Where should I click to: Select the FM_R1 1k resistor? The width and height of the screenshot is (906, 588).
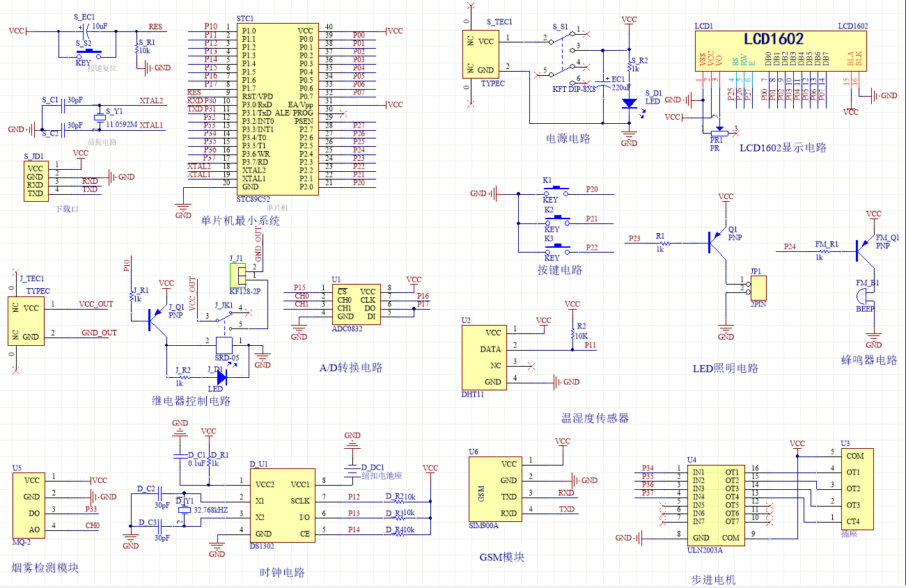(x=823, y=252)
